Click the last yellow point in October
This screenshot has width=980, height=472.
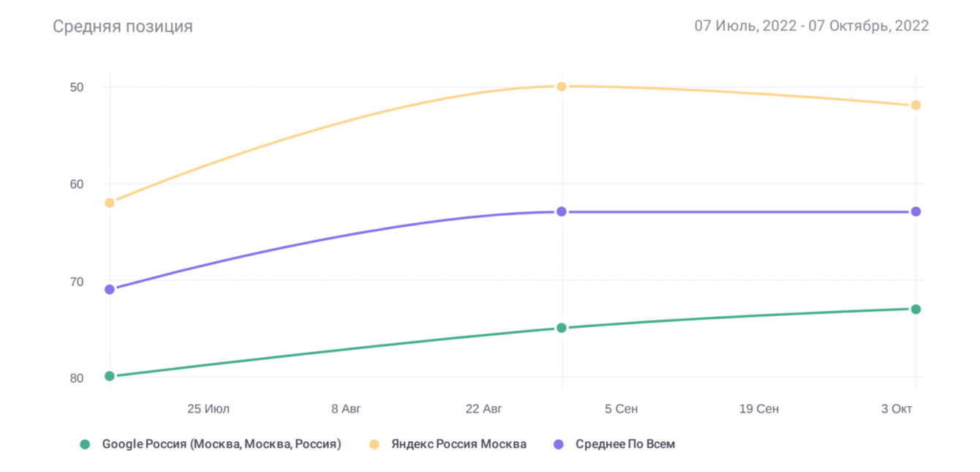pos(916,105)
